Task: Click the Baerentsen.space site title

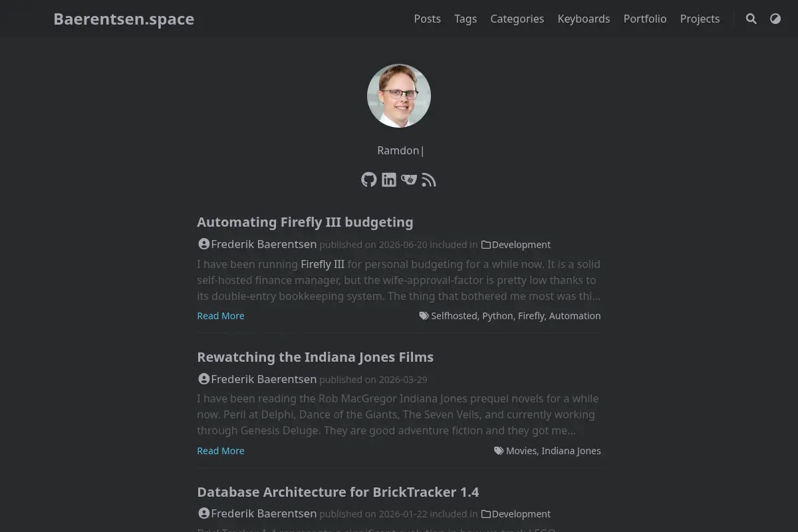Action: 124,19
